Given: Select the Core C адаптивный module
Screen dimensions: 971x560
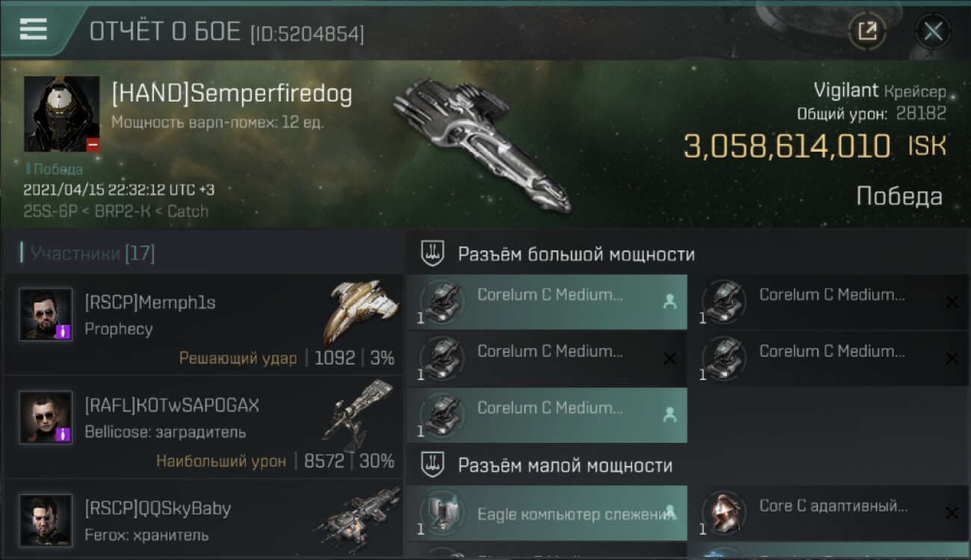Looking at the screenshot, I should tap(828, 513).
